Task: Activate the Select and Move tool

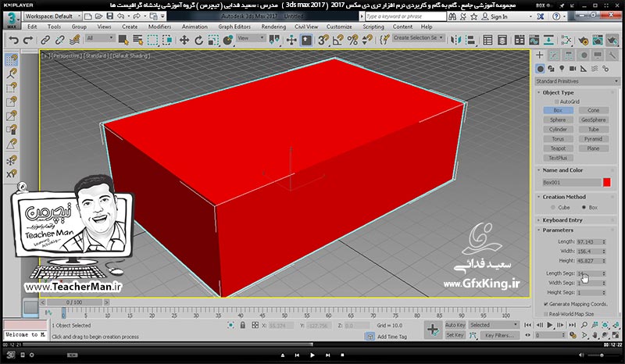Action: click(184, 41)
